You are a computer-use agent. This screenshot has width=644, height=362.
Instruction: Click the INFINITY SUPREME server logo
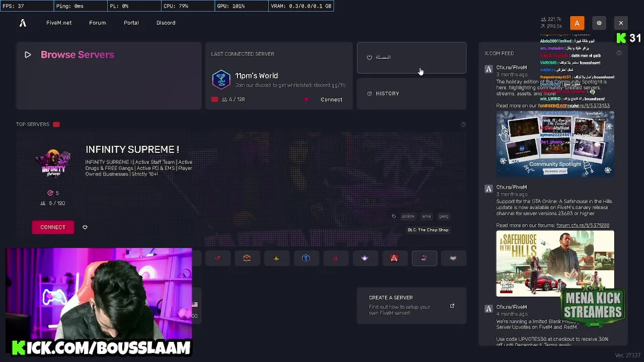pos(53,163)
